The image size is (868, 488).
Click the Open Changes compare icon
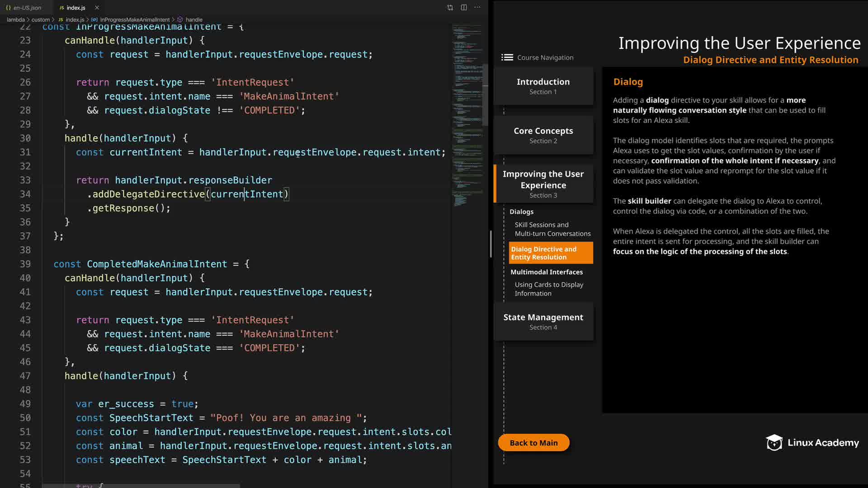coord(450,8)
